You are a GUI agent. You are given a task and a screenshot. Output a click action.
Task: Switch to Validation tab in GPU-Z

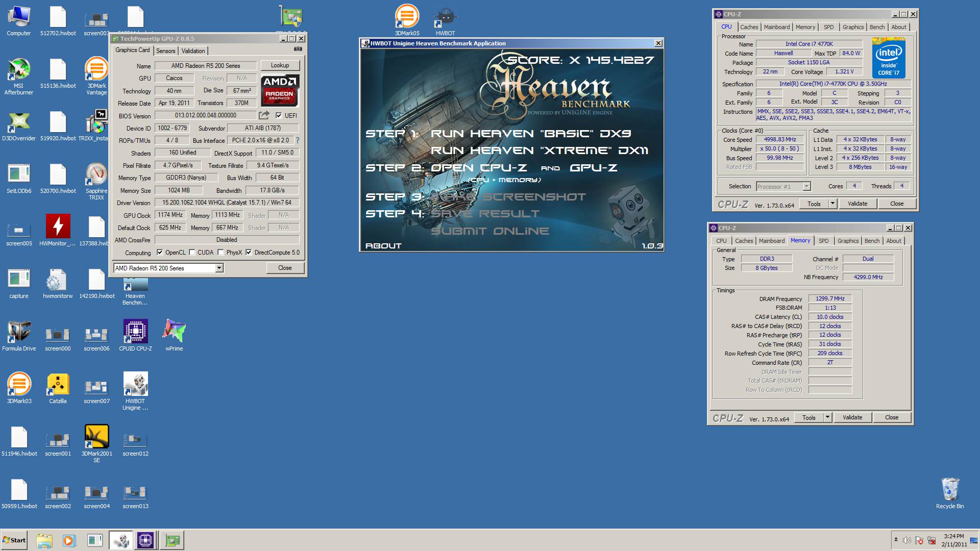193,51
